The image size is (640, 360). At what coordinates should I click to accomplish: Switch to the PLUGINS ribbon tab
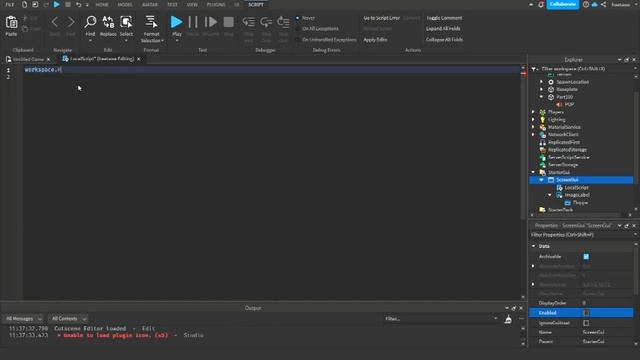coord(216,4)
